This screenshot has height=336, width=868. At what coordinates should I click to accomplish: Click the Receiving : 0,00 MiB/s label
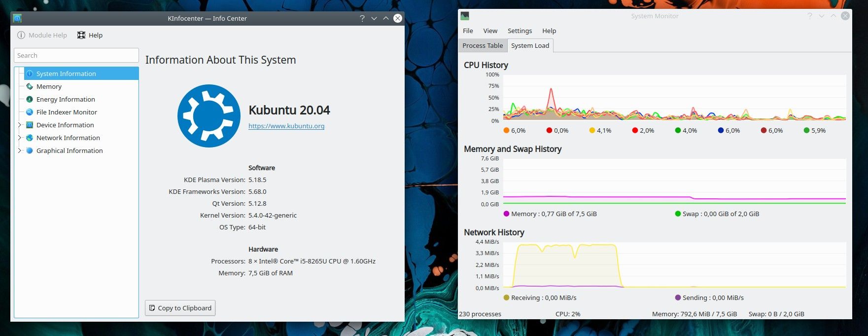(544, 298)
